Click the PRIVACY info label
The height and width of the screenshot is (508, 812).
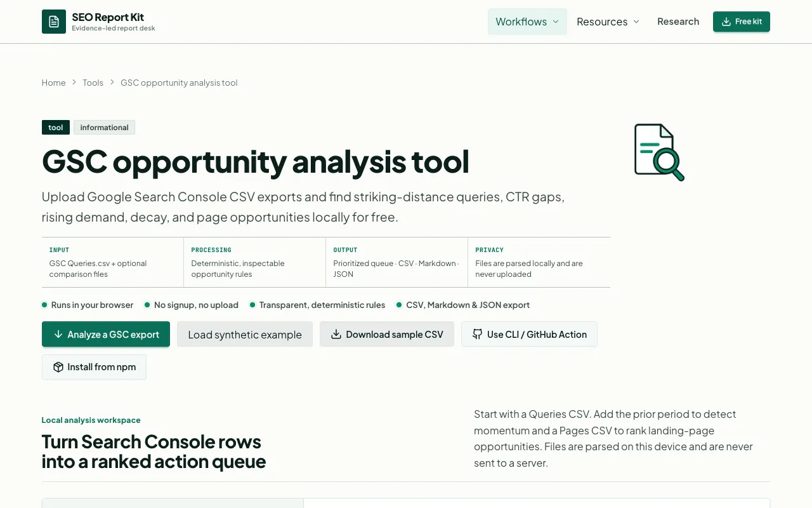pyautogui.click(x=490, y=250)
